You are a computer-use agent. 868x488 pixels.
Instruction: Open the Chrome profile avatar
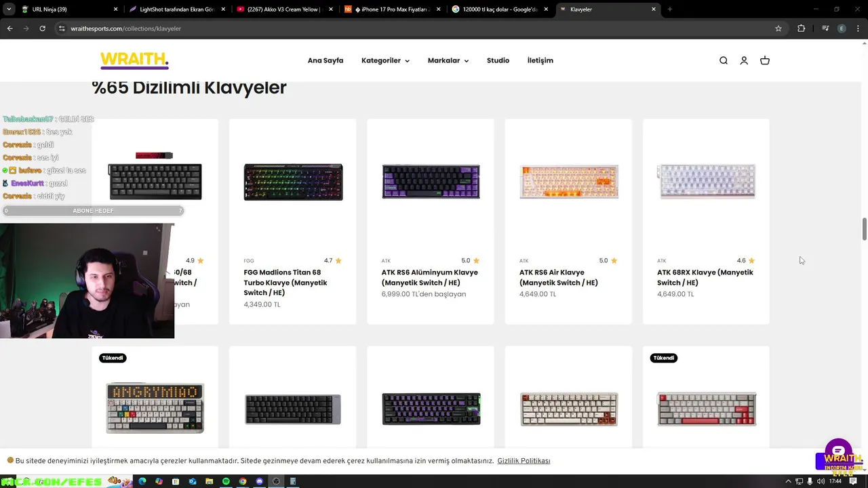tap(842, 28)
